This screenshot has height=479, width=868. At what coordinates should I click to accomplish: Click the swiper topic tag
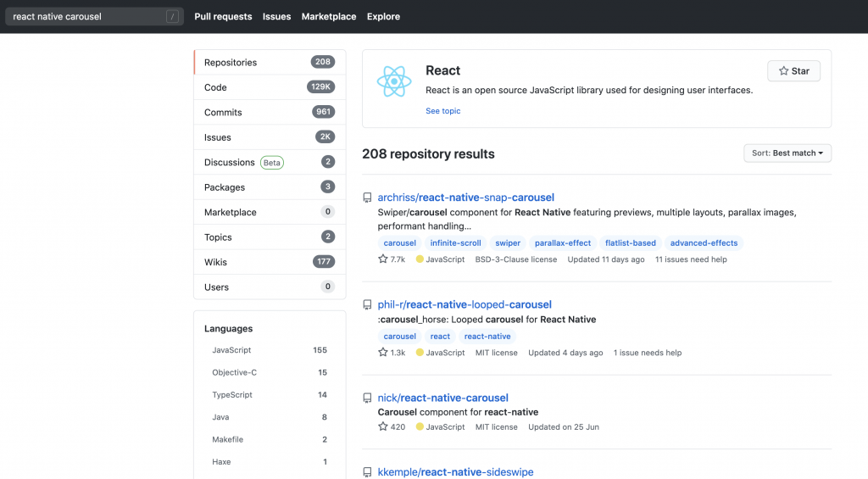tap(508, 242)
